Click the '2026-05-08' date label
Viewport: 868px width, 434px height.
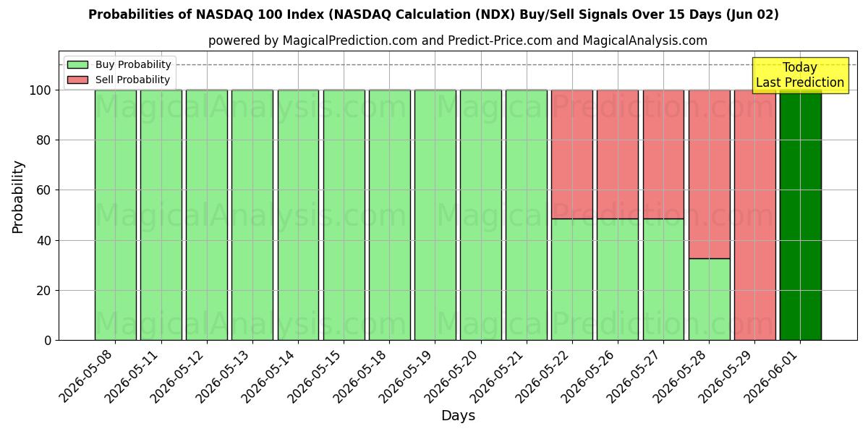88,375
